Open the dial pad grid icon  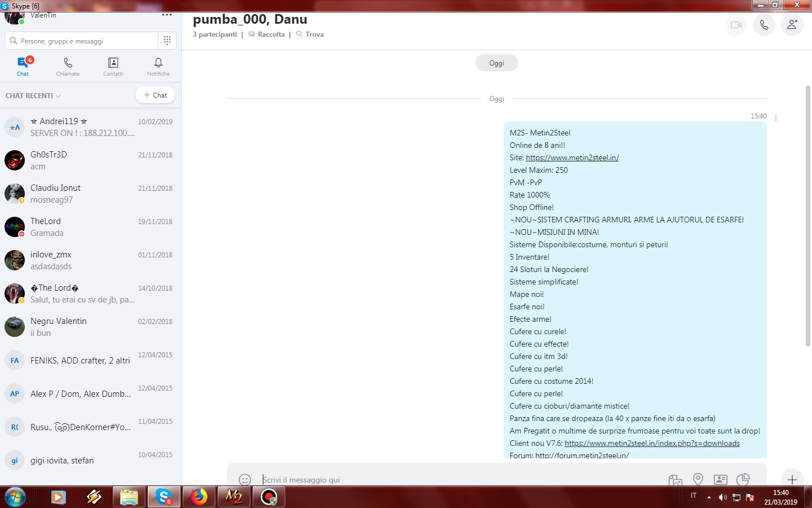coord(167,41)
